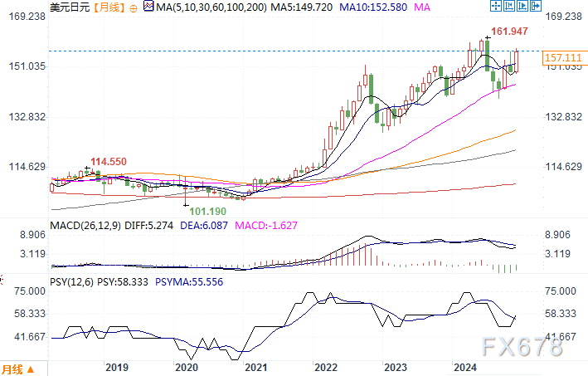This screenshot has width=588, height=376.
Task: Click the 2019 marker on time axis
Action: tap(117, 368)
